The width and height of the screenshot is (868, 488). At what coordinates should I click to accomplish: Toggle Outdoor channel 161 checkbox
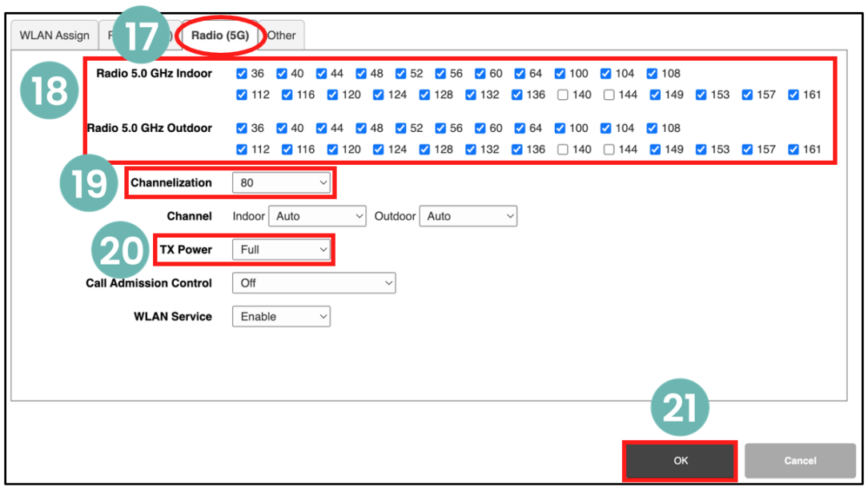click(794, 150)
